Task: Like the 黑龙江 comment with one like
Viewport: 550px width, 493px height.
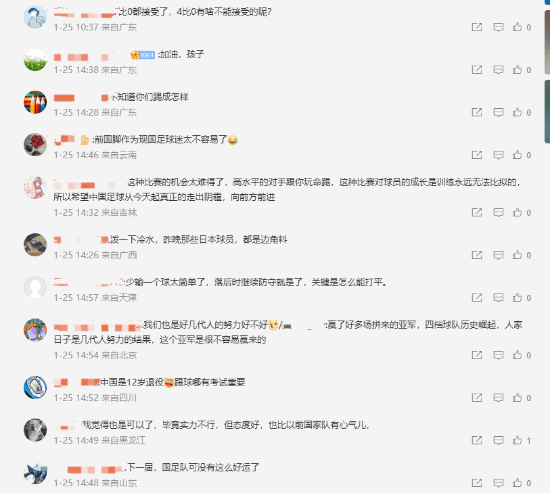Action: pos(517,440)
